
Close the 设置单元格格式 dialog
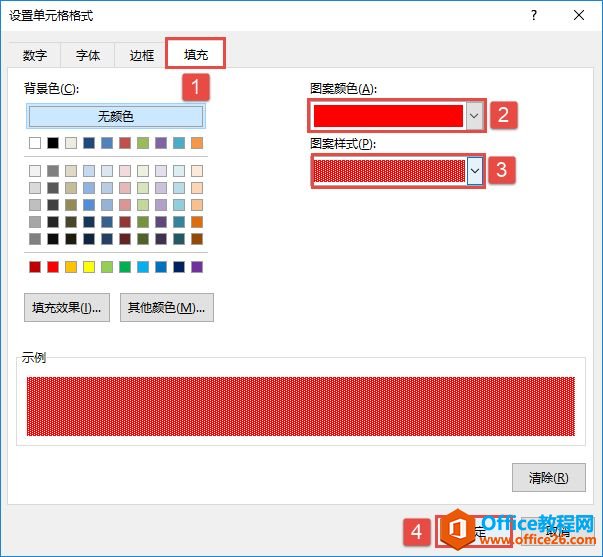coord(578,15)
